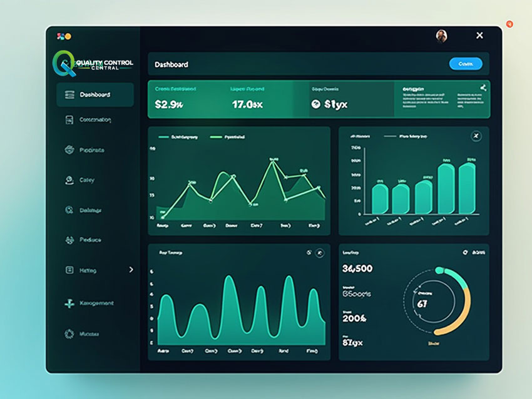Image resolution: width=532 pixels, height=399 pixels.
Task: Click the round icon atop the bar chart
Action: point(476,136)
